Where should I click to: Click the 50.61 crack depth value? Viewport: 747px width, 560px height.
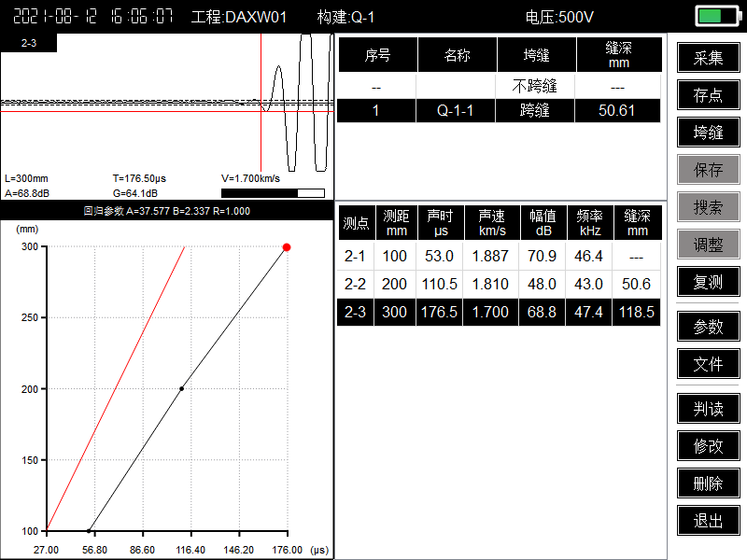point(617,110)
